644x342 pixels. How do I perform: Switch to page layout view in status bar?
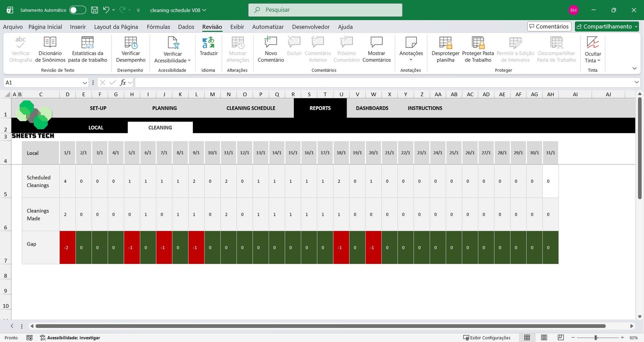(x=544, y=338)
